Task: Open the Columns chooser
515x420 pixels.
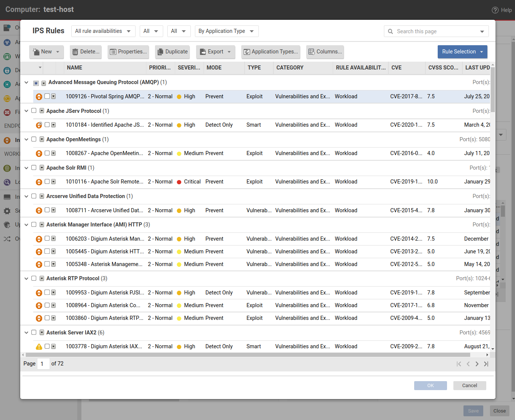Action: (325, 52)
